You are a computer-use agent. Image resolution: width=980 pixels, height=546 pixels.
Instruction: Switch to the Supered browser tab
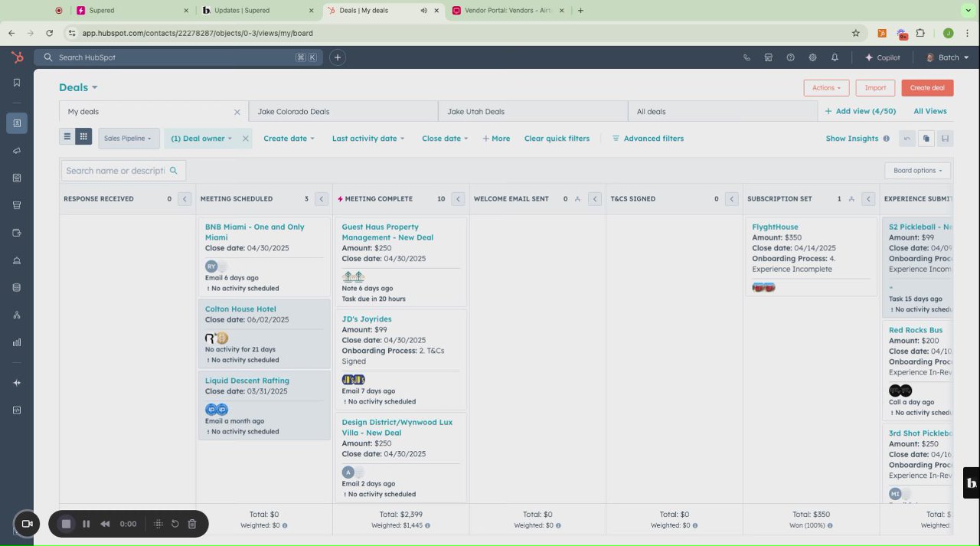pyautogui.click(x=133, y=11)
